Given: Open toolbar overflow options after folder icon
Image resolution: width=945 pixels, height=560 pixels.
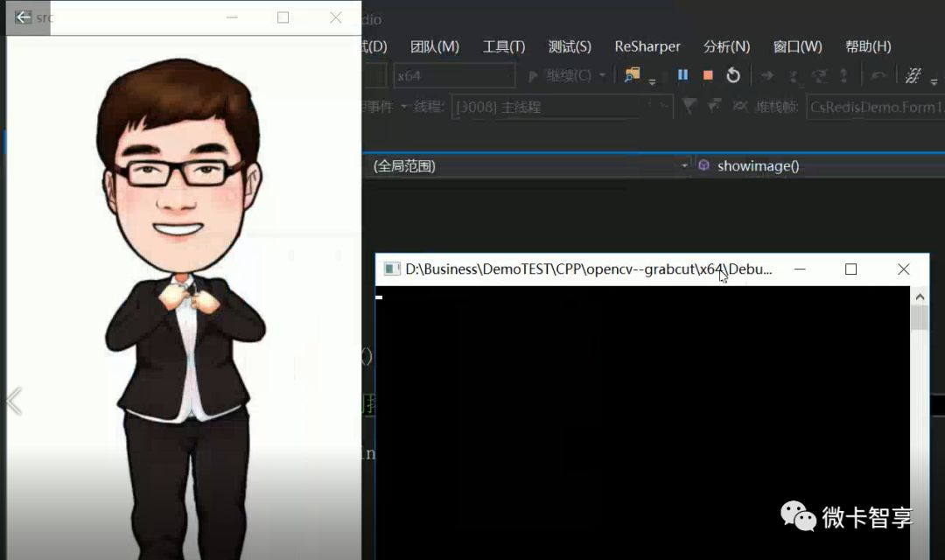Looking at the screenshot, I should click(x=652, y=81).
